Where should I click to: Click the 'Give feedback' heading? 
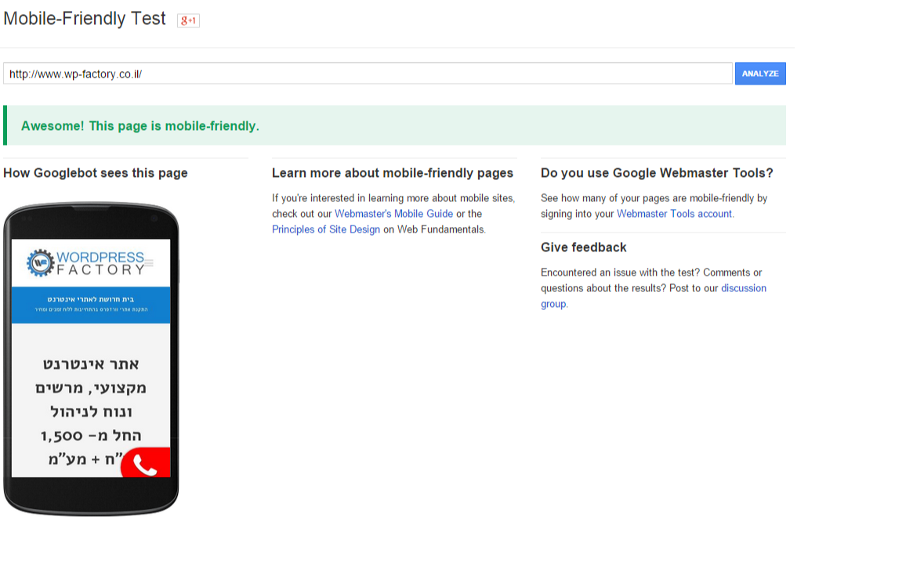583,248
